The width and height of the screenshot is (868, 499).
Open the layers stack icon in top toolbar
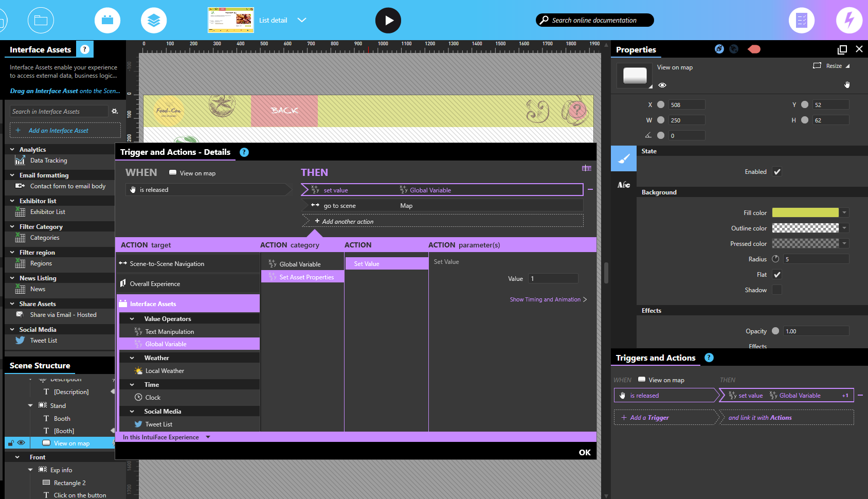[153, 21]
